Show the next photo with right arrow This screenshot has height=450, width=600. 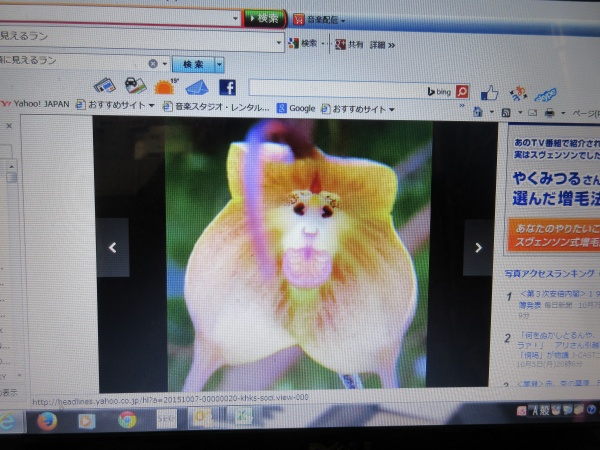point(478,248)
